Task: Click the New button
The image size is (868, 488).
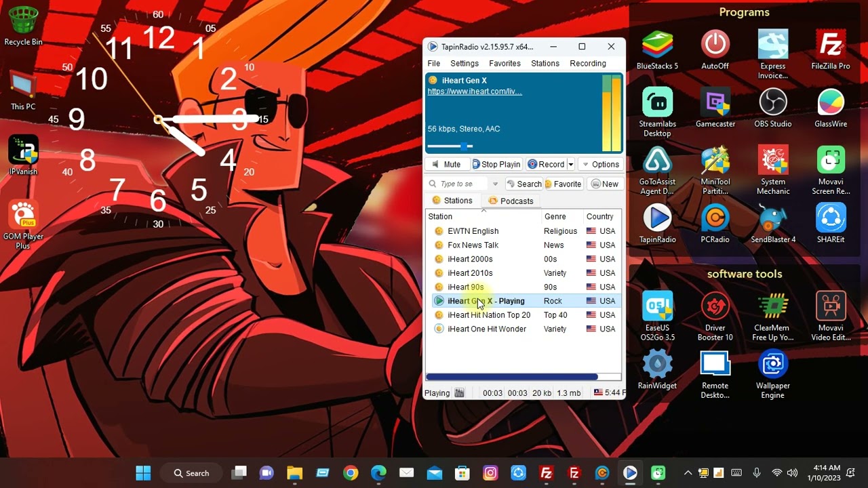Action: point(604,184)
